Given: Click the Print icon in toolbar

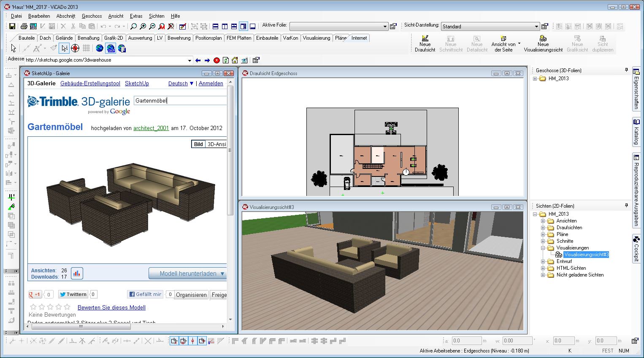Looking at the screenshot, I should click(24, 26).
